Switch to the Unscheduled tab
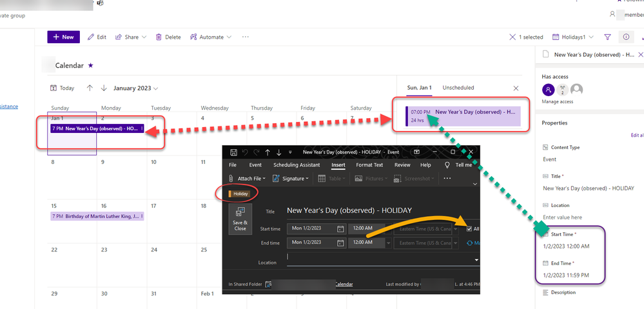The height and width of the screenshot is (309, 644). coord(458,88)
